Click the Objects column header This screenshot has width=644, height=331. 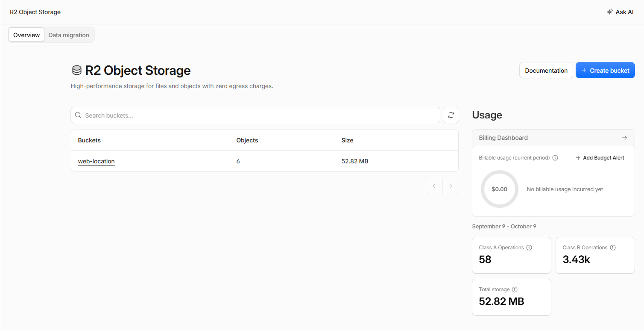[247, 140]
